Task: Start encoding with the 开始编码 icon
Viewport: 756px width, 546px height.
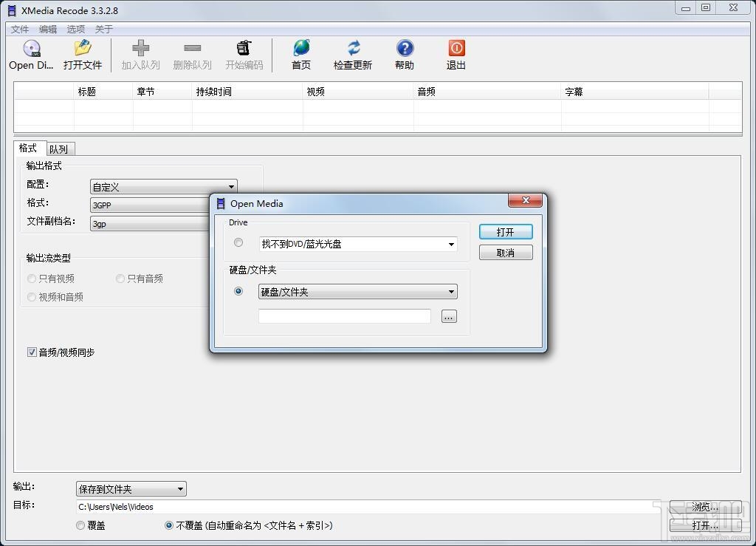Action: (x=244, y=53)
